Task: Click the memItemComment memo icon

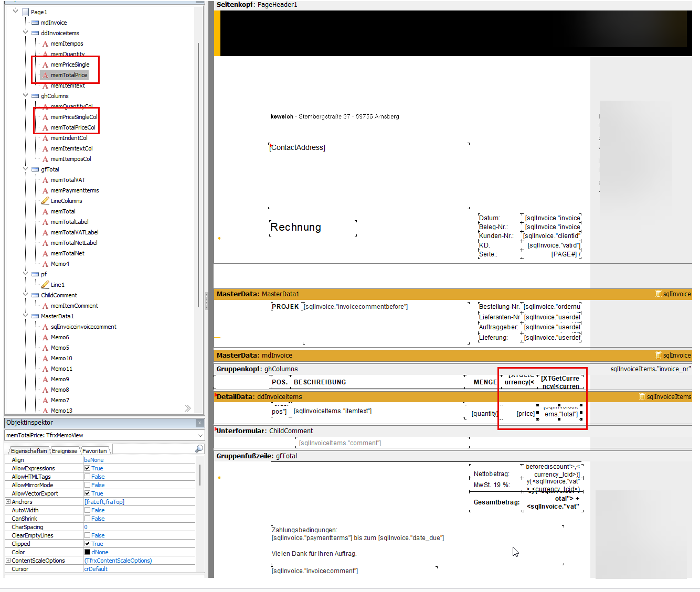Action: tap(45, 306)
